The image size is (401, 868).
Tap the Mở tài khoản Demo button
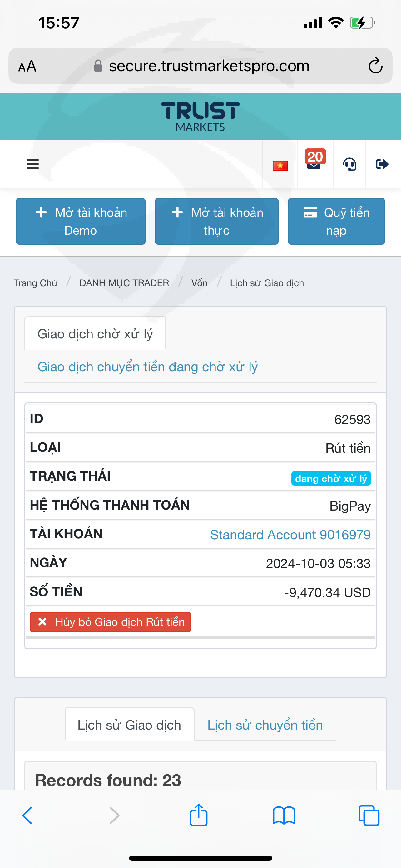(81, 222)
